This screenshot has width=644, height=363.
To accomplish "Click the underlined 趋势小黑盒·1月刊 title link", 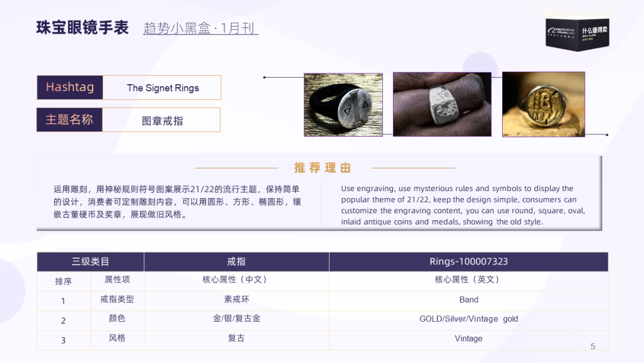I will point(201,28).
